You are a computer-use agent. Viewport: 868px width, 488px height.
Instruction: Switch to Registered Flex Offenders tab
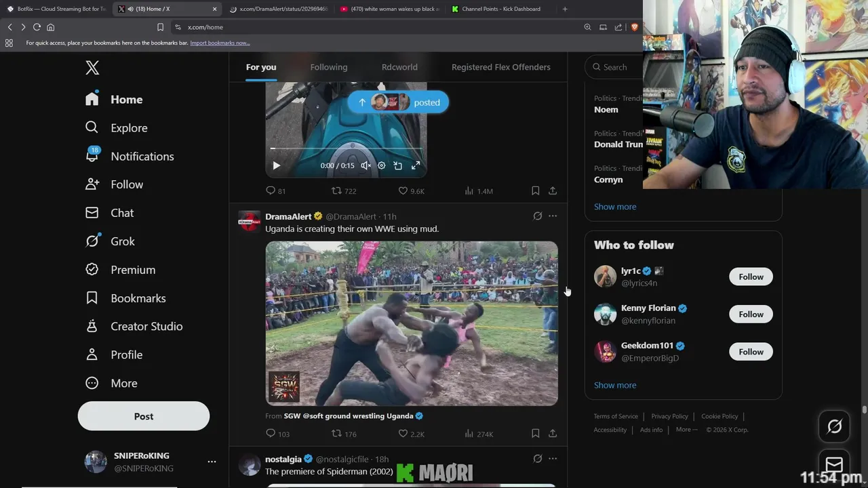tap(501, 67)
